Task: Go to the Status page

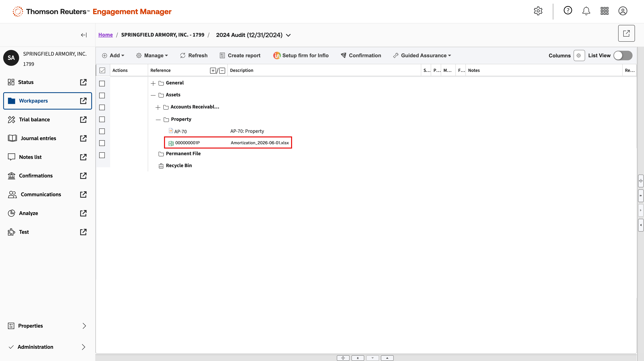Action: pos(26,82)
